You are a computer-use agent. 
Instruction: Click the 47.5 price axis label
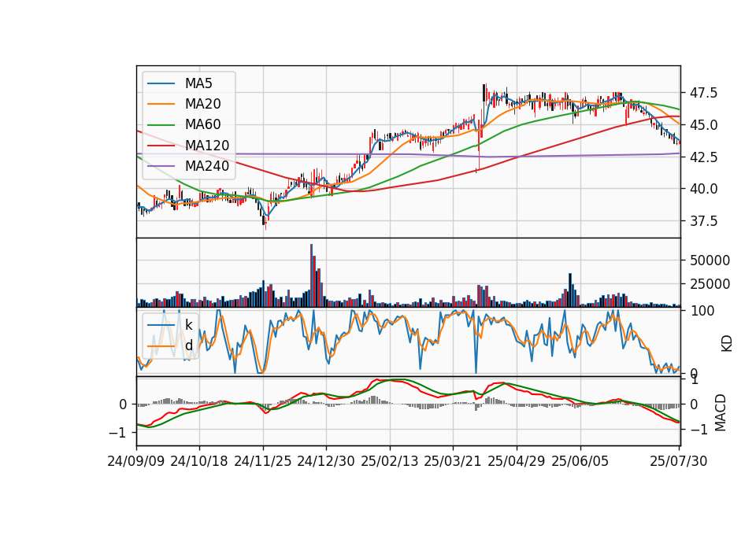tap(703, 93)
